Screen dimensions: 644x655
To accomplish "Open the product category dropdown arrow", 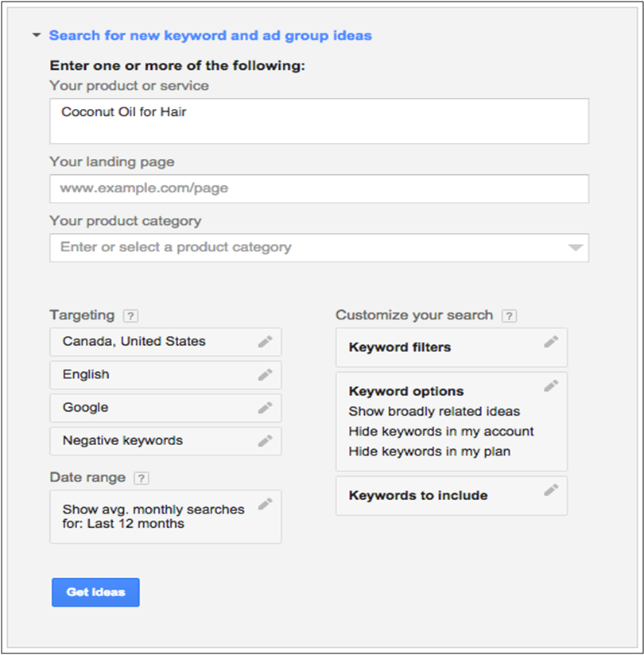I will pyautogui.click(x=576, y=248).
